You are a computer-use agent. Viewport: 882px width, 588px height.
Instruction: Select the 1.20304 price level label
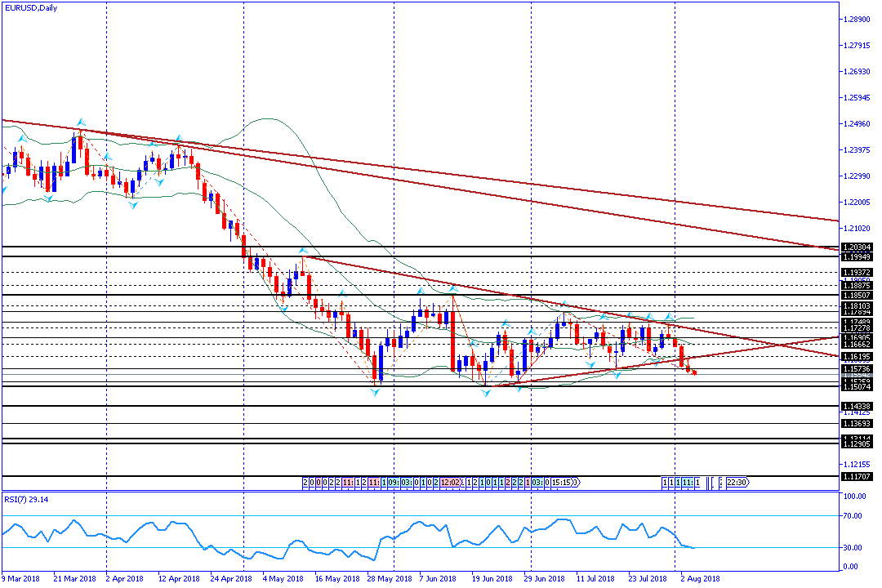857,247
